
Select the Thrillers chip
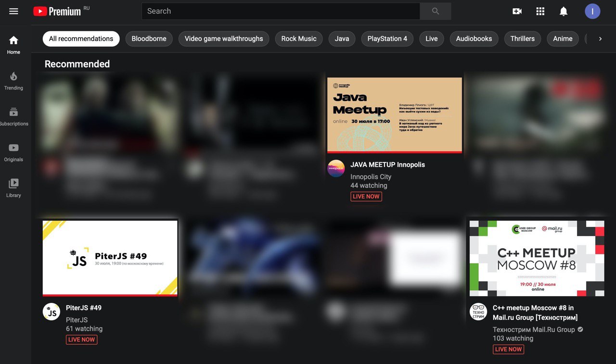(523, 38)
